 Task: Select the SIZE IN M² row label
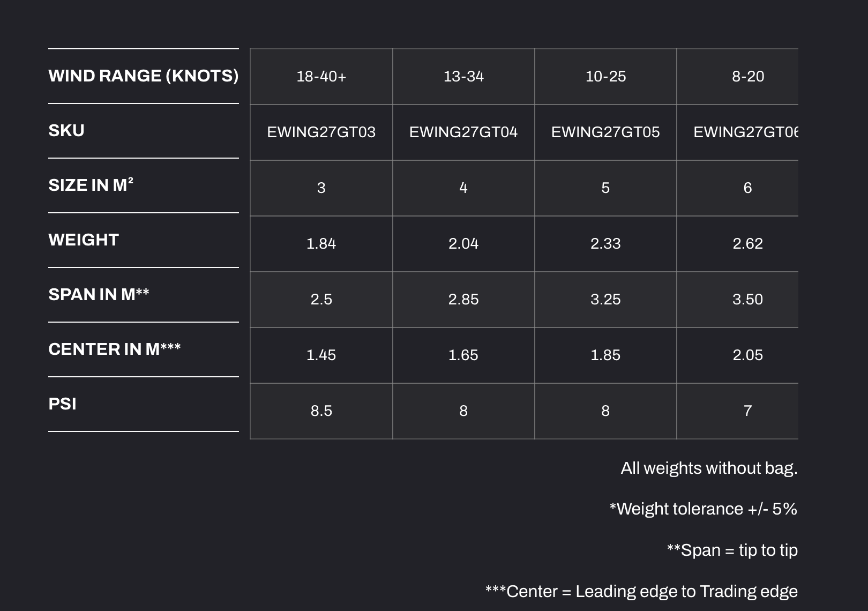[x=91, y=185]
